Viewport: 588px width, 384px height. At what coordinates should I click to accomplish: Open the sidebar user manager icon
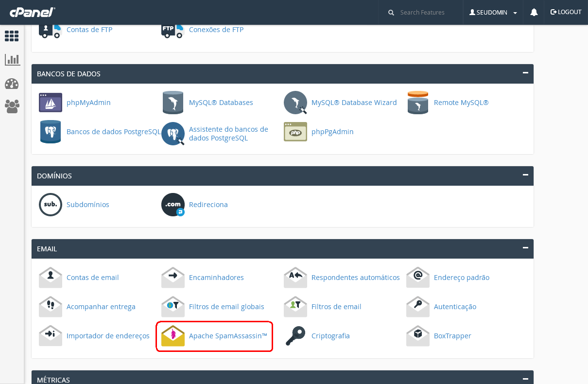click(x=12, y=106)
